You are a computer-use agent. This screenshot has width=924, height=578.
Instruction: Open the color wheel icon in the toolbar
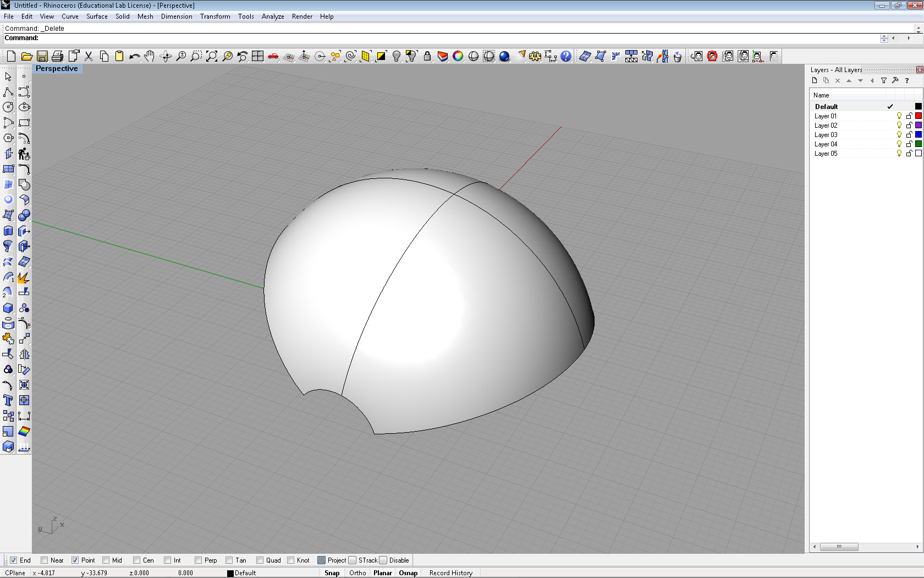(458, 56)
